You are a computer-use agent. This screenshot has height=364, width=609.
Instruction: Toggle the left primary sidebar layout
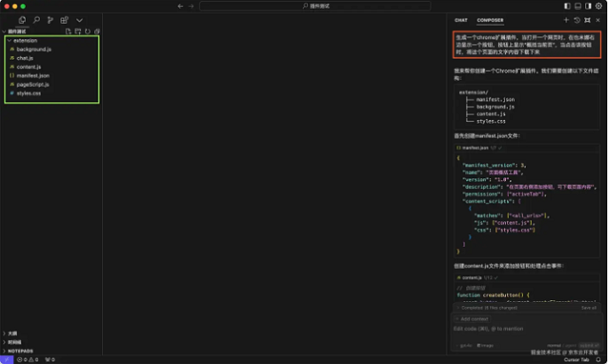pyautogui.click(x=567, y=6)
